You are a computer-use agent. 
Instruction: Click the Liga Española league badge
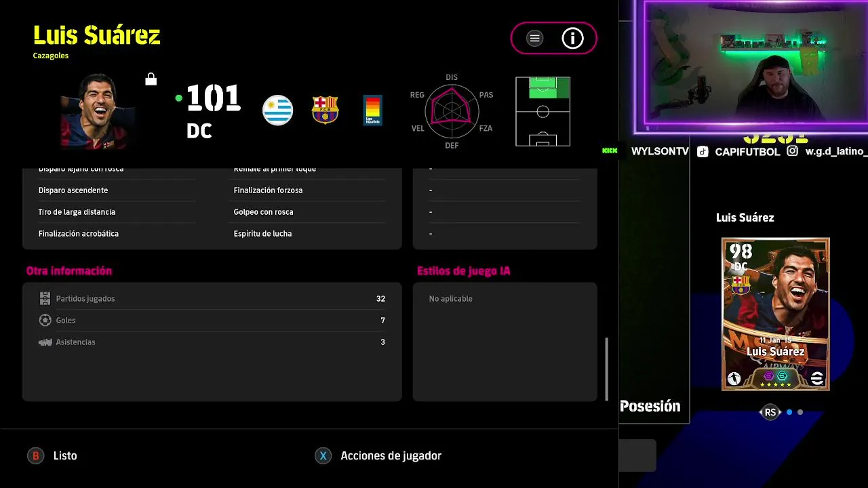point(372,110)
